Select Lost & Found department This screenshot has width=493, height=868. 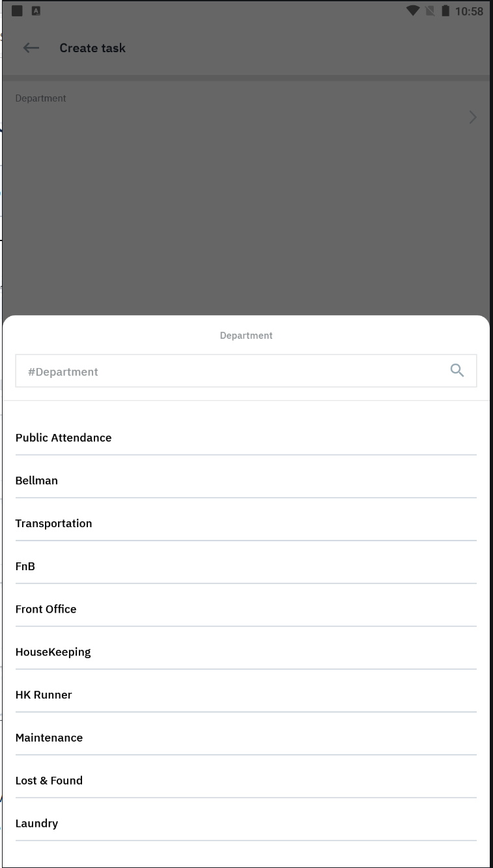point(49,781)
